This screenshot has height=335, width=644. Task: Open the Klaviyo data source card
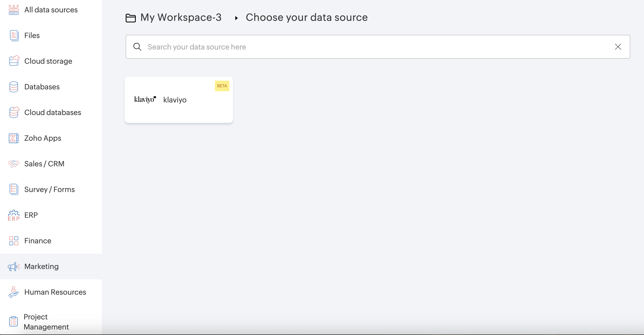pos(178,100)
